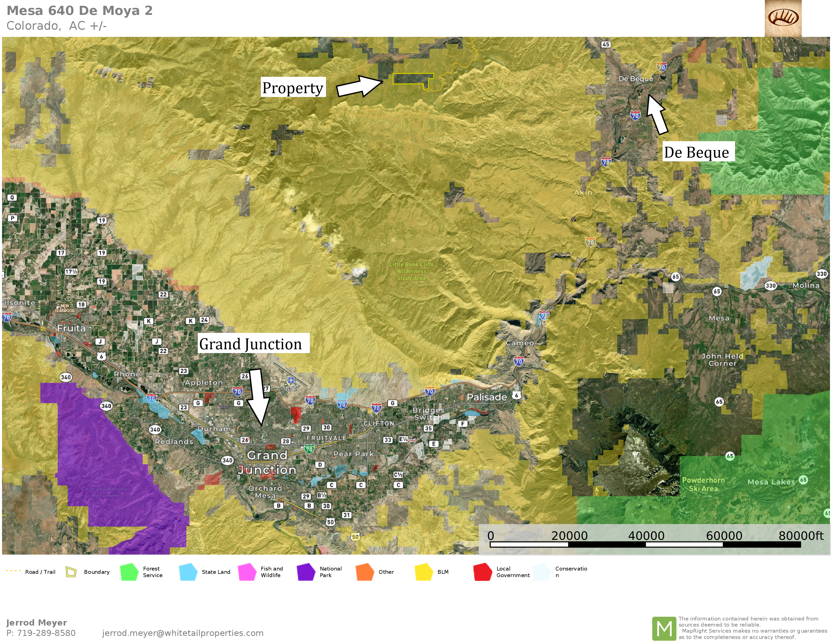Click the BLM yellow legend swatch
This screenshot has height=644, width=833.
point(424,572)
